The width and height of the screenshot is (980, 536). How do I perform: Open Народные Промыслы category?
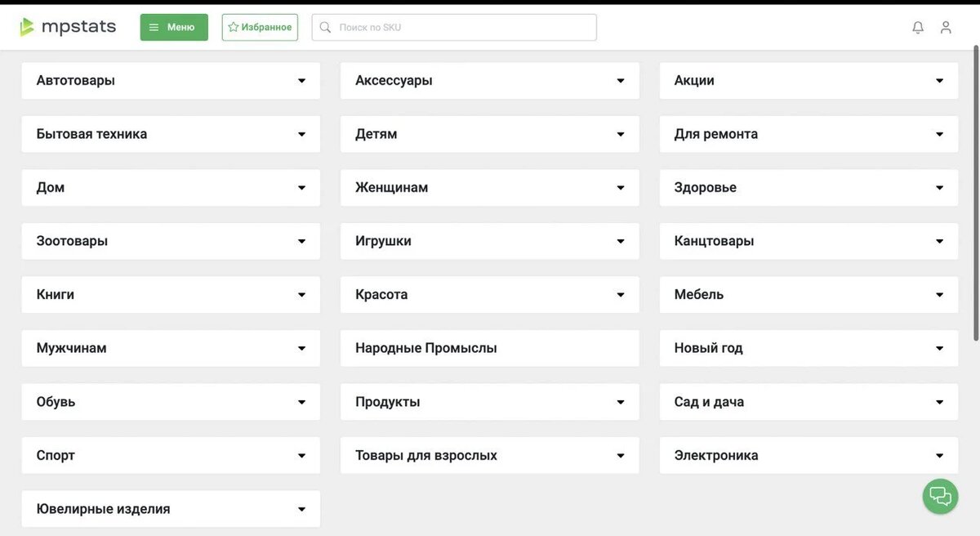[490, 348]
